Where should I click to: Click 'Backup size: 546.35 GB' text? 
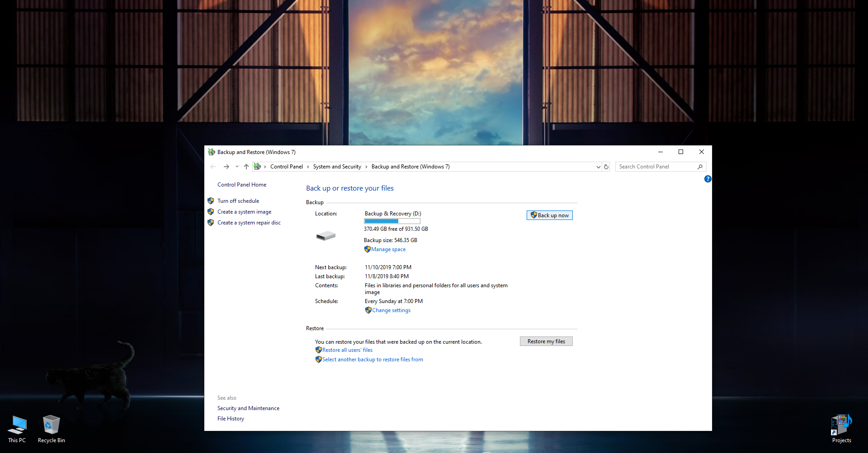391,240
